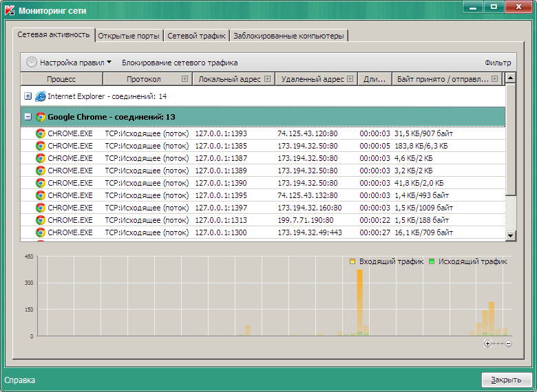Click the yellow Входящий трафик legend swatch
The width and height of the screenshot is (537, 392).
pos(353,262)
